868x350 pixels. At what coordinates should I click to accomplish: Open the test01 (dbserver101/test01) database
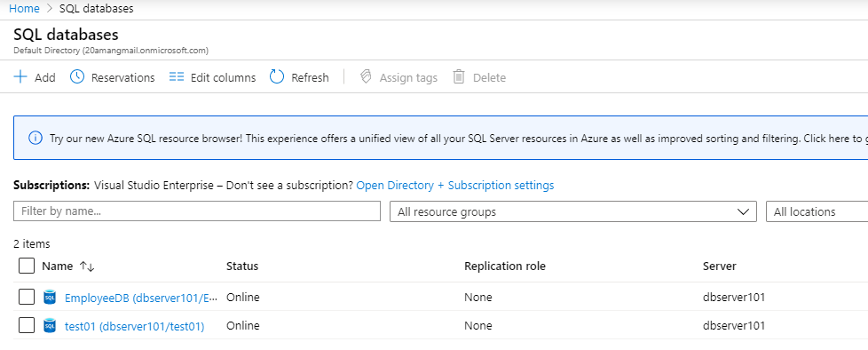(135, 327)
